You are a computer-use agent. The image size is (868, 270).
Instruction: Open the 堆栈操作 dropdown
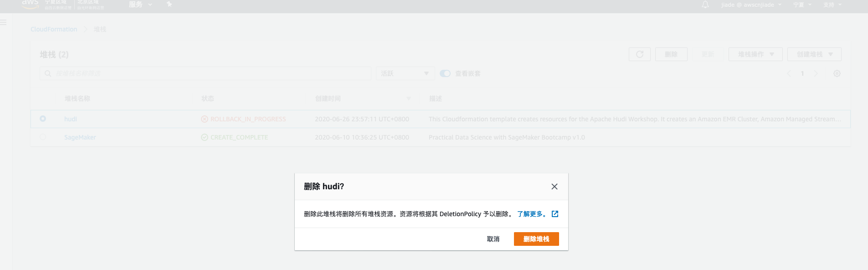tap(755, 54)
